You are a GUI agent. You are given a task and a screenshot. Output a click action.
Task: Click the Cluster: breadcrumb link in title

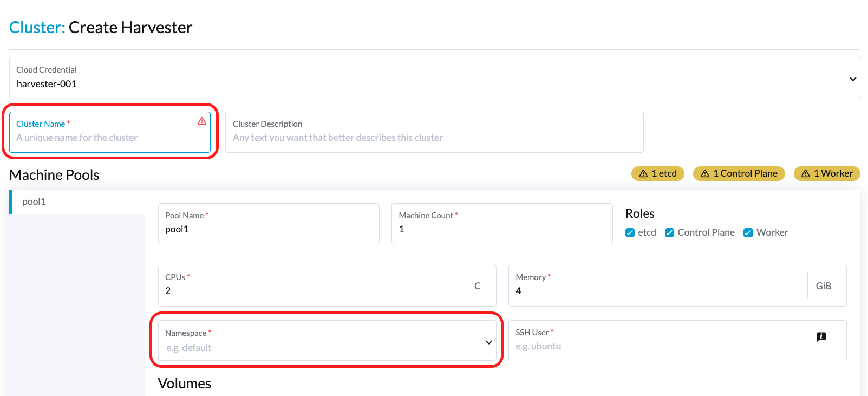[37, 28]
